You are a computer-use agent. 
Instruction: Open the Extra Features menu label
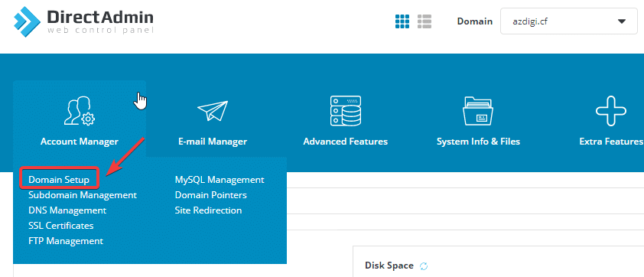pyautogui.click(x=611, y=142)
